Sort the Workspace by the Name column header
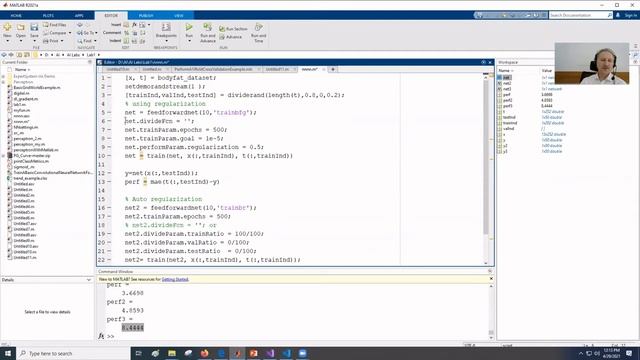Screen dimensions: 640x360 tap(506, 71)
